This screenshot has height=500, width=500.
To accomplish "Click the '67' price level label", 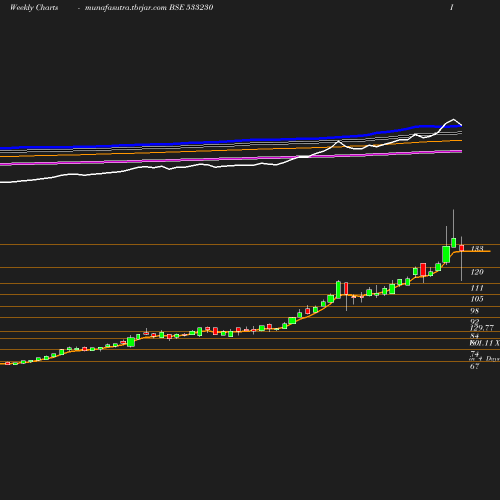I will pos(475,366).
